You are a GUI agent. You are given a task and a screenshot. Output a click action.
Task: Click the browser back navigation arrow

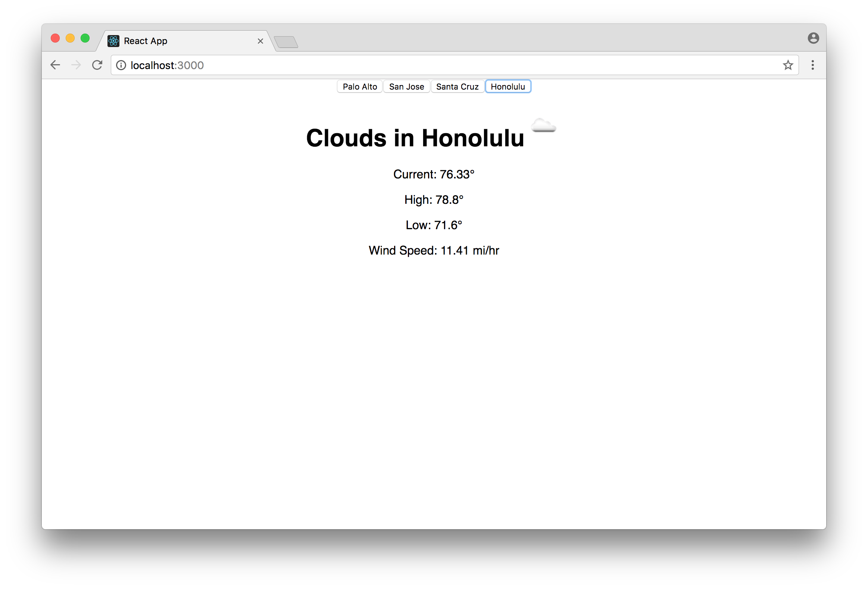pos(55,65)
